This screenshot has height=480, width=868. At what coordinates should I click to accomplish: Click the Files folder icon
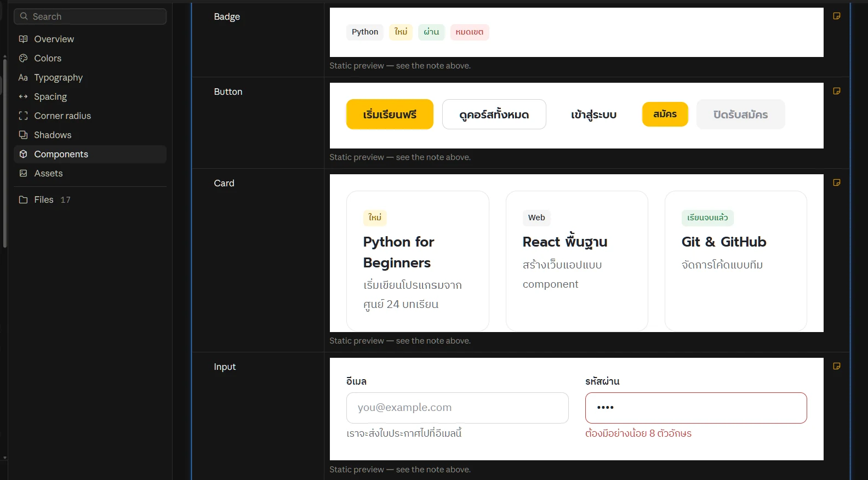pyautogui.click(x=23, y=199)
